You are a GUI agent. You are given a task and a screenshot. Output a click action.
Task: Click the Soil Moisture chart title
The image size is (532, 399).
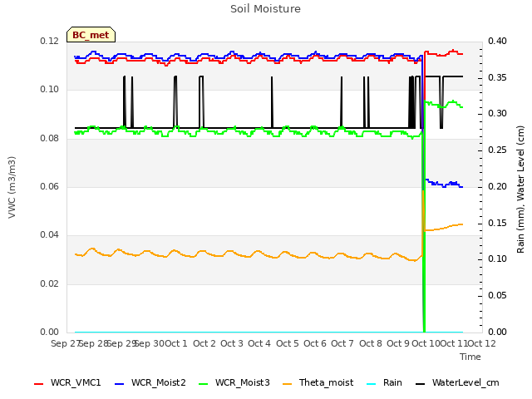click(265, 9)
